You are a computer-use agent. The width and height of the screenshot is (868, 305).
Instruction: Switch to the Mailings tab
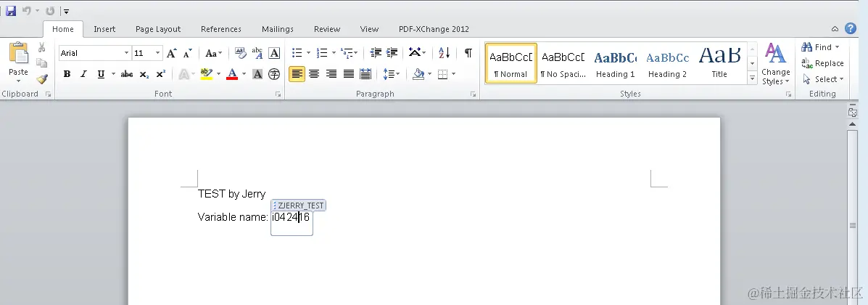(x=277, y=29)
